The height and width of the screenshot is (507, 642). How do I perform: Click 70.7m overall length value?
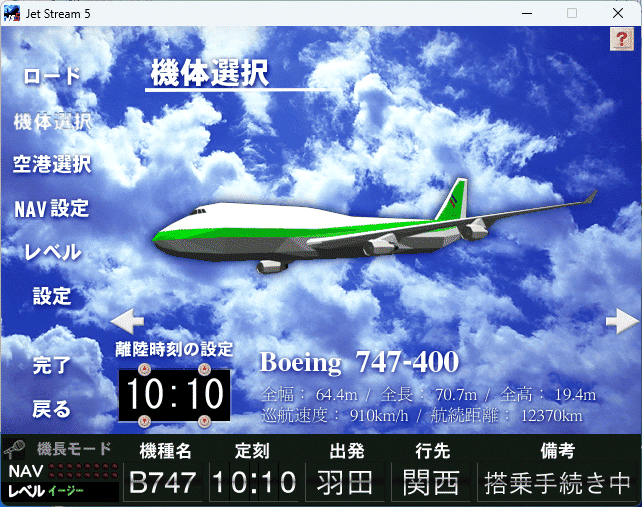pyautogui.click(x=456, y=395)
